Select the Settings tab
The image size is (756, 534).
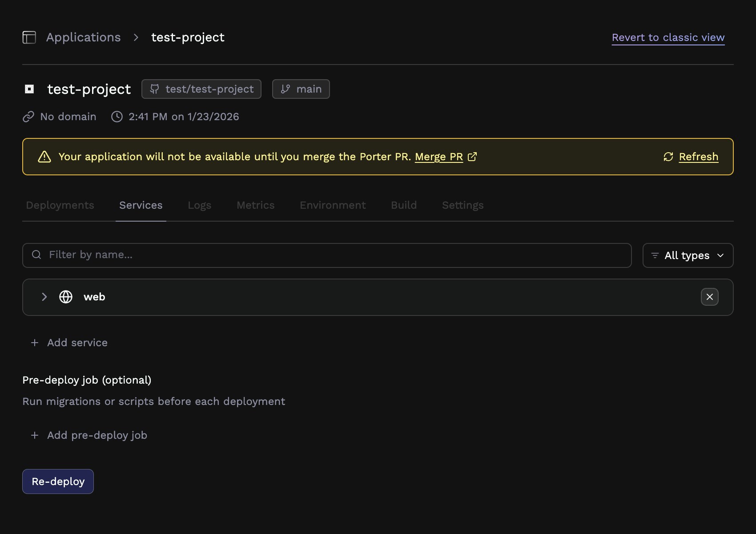(462, 205)
